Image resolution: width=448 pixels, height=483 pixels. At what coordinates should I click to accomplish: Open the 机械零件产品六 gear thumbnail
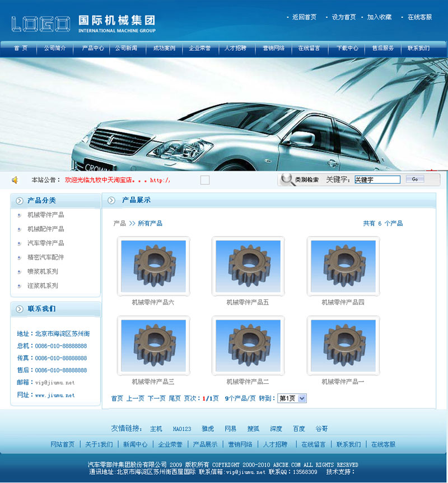(x=153, y=266)
